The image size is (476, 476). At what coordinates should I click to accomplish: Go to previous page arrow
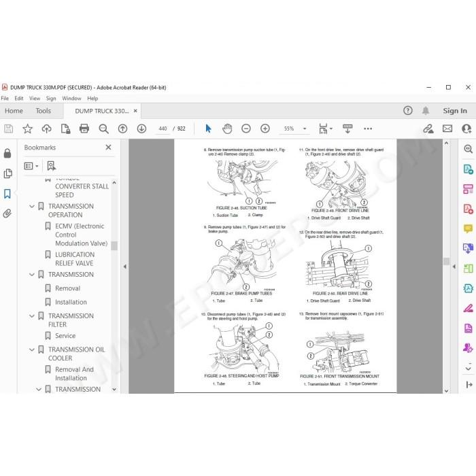coord(122,129)
